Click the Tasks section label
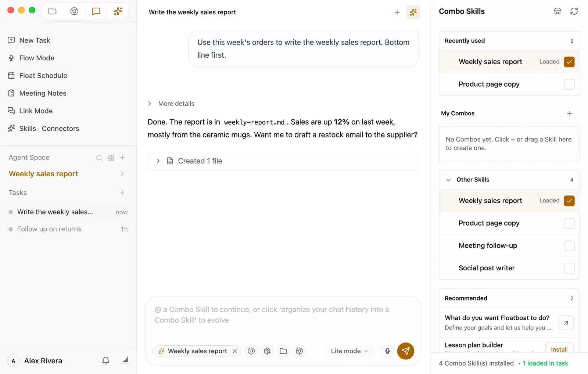 tap(18, 193)
